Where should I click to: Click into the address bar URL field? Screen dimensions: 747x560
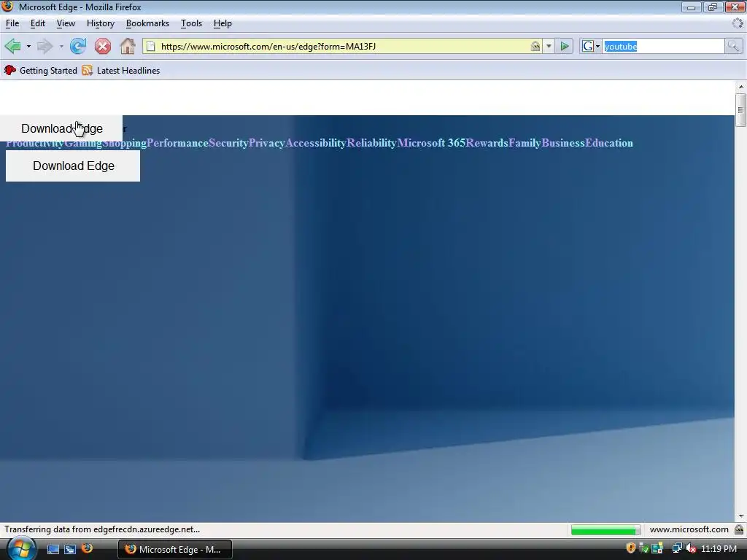(343, 46)
